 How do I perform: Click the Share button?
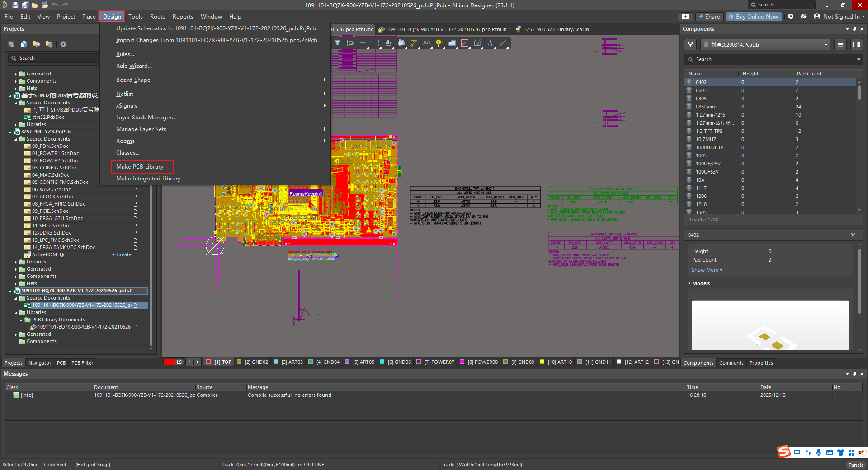[x=709, y=16]
